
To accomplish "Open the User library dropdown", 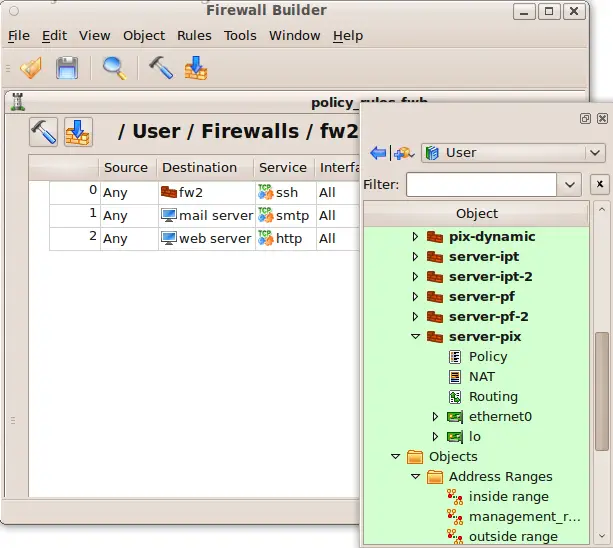I will point(513,153).
